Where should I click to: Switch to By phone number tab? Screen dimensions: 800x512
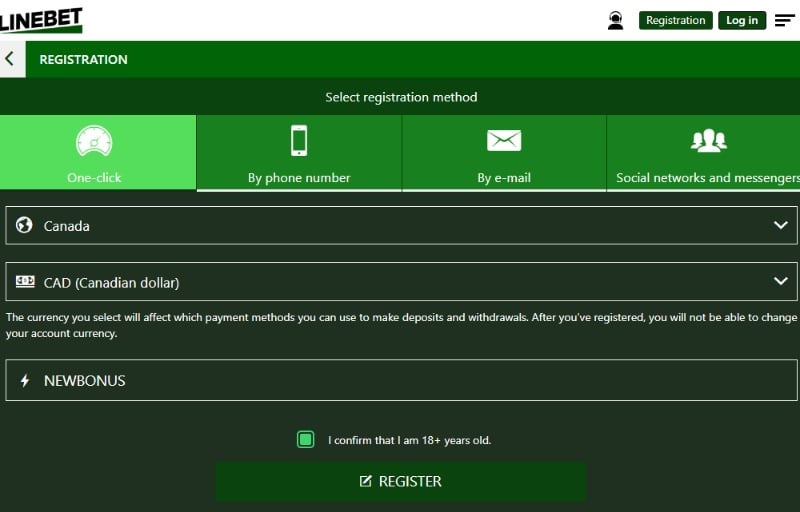(x=299, y=152)
